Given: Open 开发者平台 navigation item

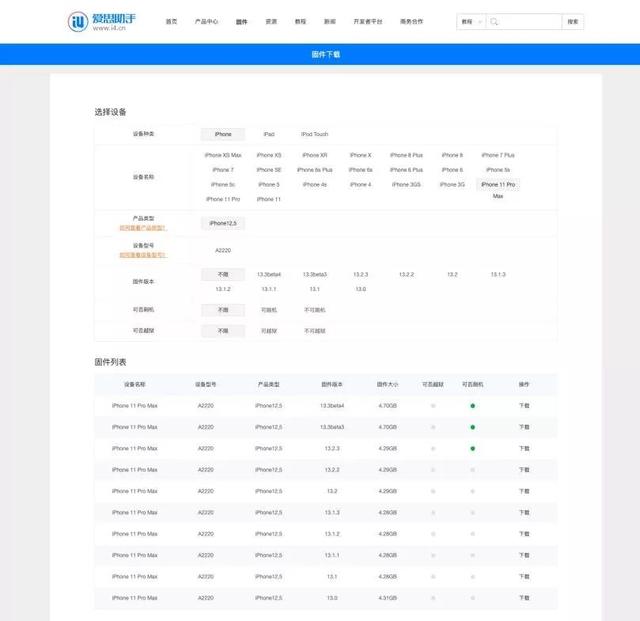Looking at the screenshot, I should pyautogui.click(x=368, y=22).
